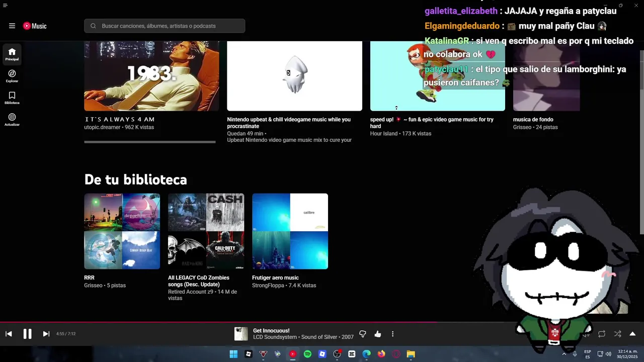Click the Frutiger aero music title

[x=275, y=278]
